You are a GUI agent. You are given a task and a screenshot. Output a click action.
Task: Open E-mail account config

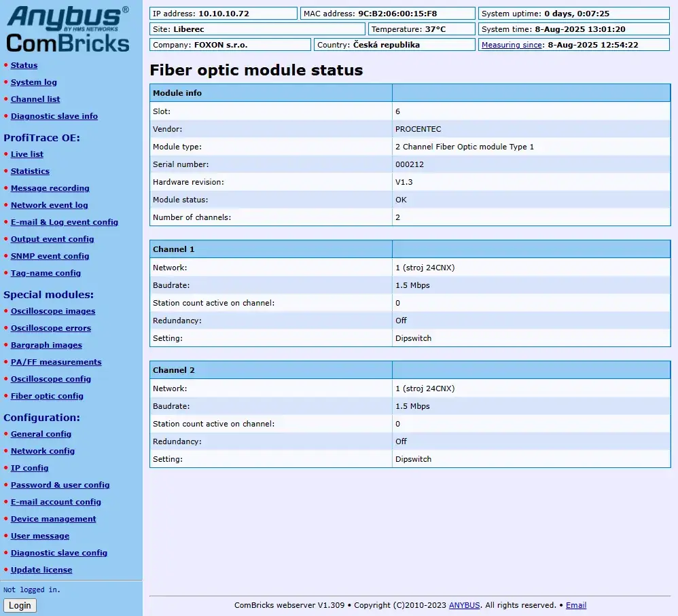56,501
